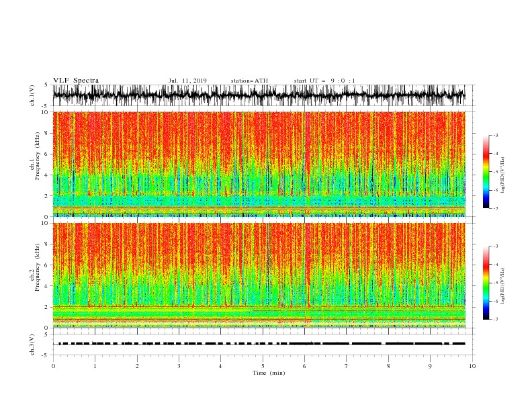Click the time axis tick "5"
The width and height of the screenshot is (532, 411).
coord(263,366)
